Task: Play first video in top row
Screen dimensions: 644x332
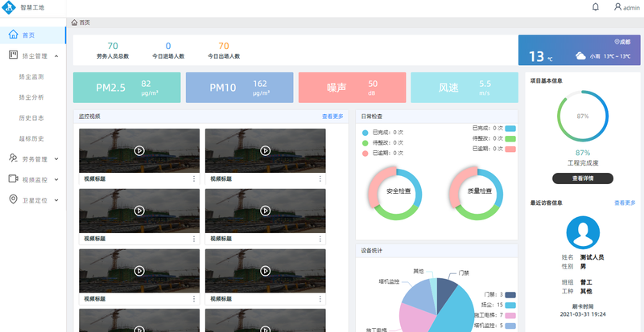Action: pos(139,150)
